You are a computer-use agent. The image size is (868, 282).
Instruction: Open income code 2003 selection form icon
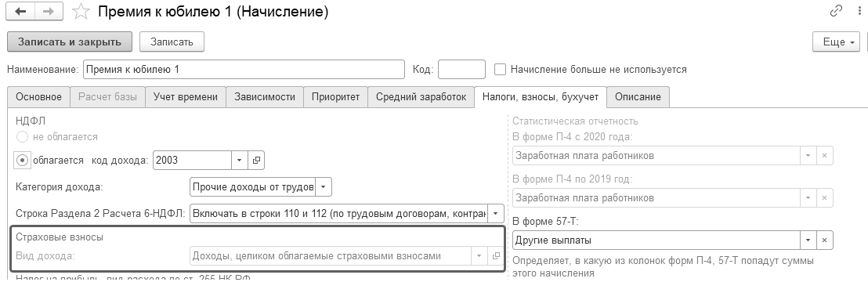[256, 160]
